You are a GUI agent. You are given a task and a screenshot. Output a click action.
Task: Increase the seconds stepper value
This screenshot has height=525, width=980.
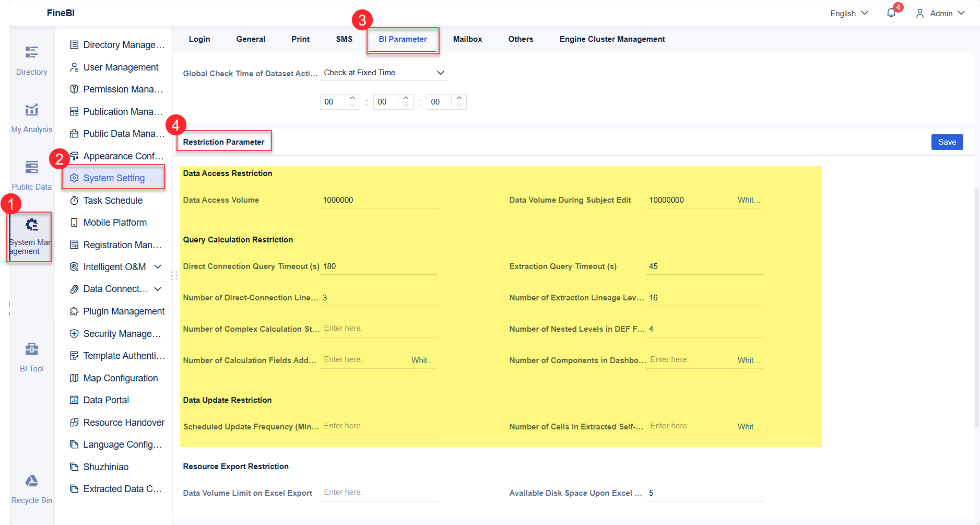point(459,98)
